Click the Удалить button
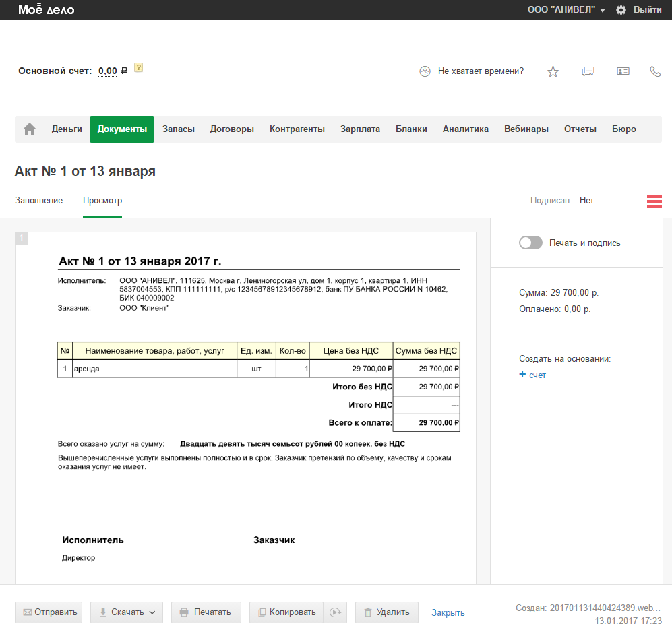This screenshot has height=632, width=672. (387, 612)
